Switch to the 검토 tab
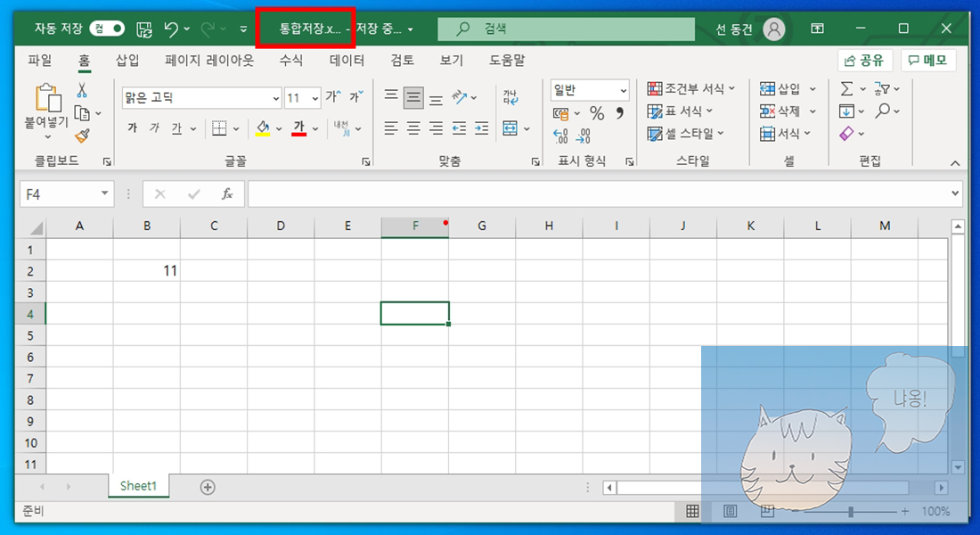 pos(403,61)
